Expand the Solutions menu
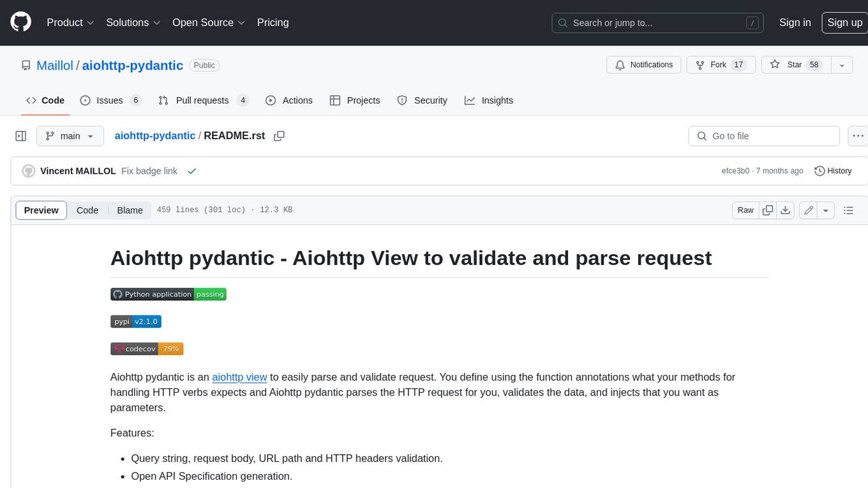Viewport: 868px width, 488px height. coord(133,22)
